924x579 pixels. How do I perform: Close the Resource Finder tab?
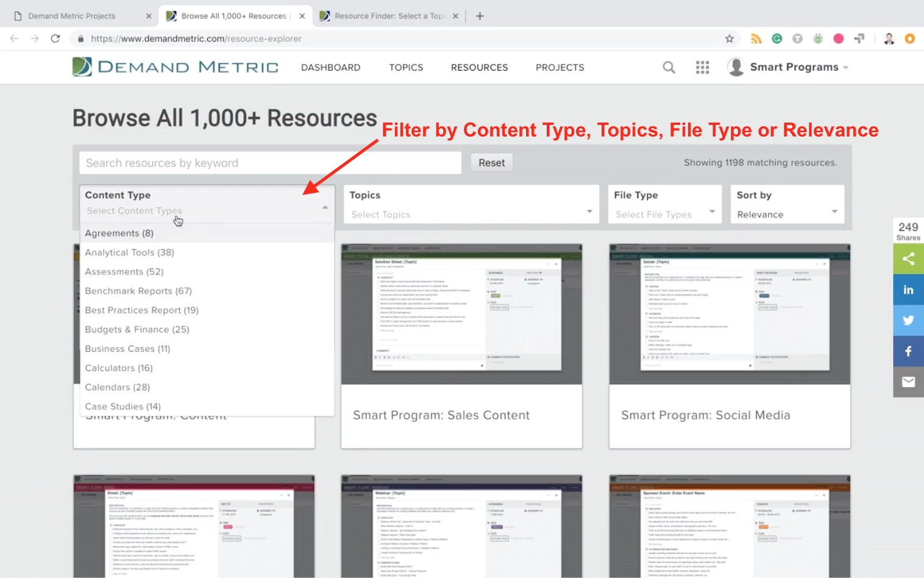click(455, 16)
